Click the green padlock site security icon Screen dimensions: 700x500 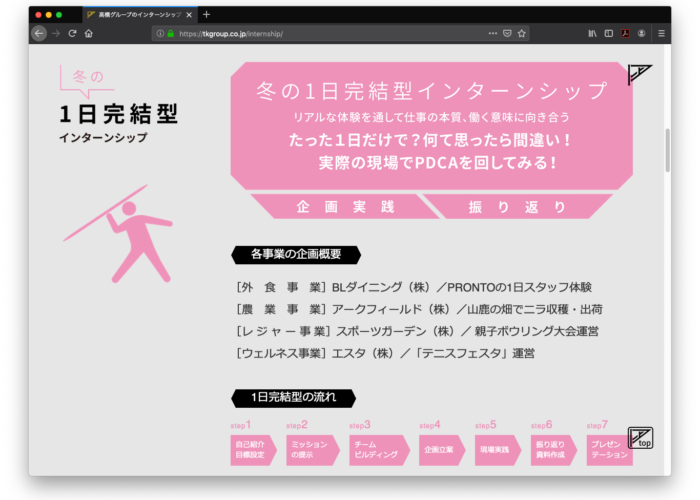tap(171, 33)
